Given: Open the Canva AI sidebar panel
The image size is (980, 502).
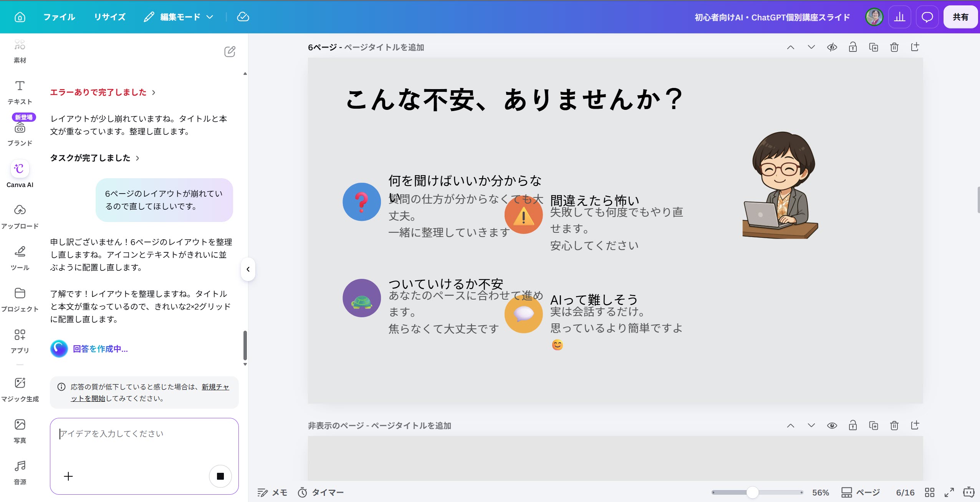Looking at the screenshot, I should pyautogui.click(x=20, y=174).
